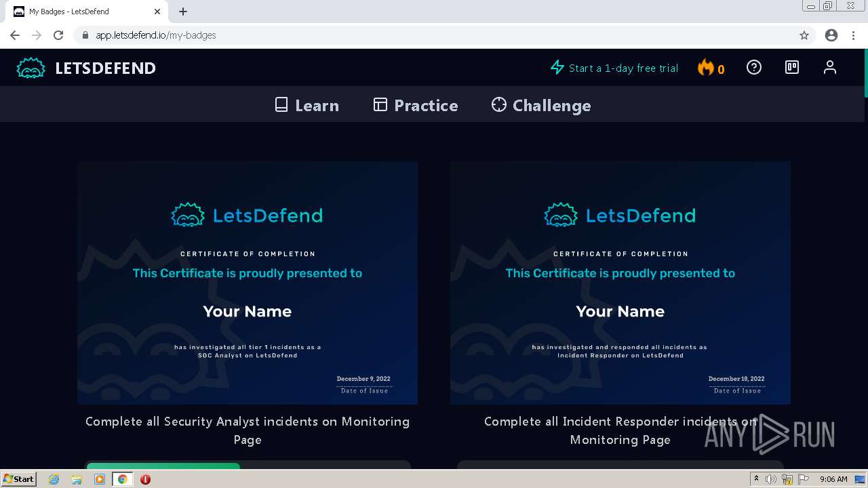The image size is (868, 488).
Task: Open a new browser tab
Action: pos(183,12)
